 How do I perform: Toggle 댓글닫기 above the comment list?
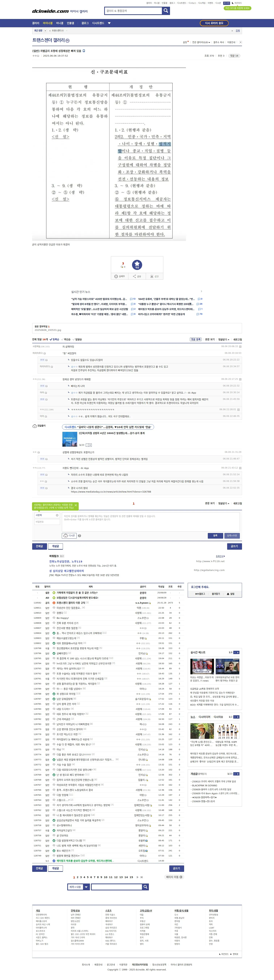[x=224, y=339]
